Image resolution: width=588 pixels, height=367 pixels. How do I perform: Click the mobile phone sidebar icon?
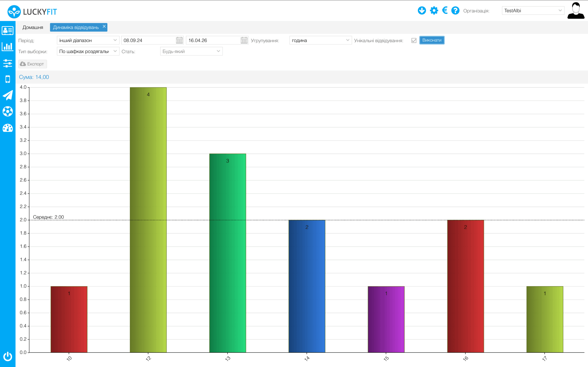8,79
